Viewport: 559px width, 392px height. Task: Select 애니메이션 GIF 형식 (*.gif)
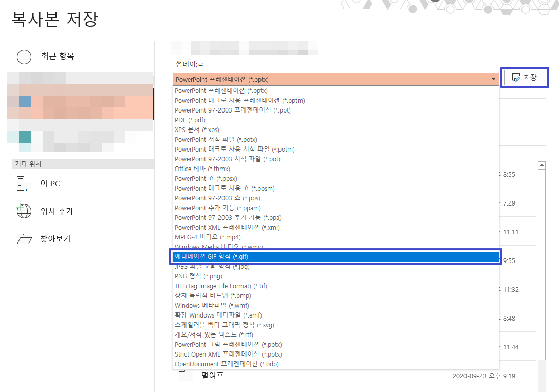coord(335,256)
